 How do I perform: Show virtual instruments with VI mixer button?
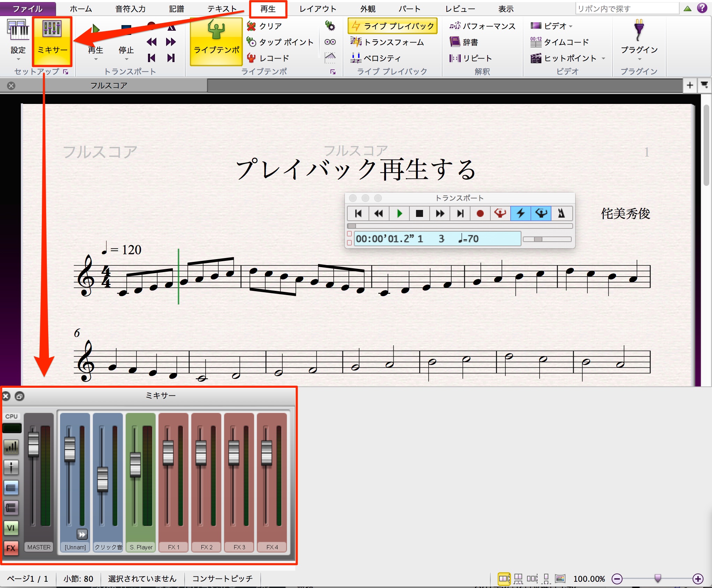[x=11, y=528]
